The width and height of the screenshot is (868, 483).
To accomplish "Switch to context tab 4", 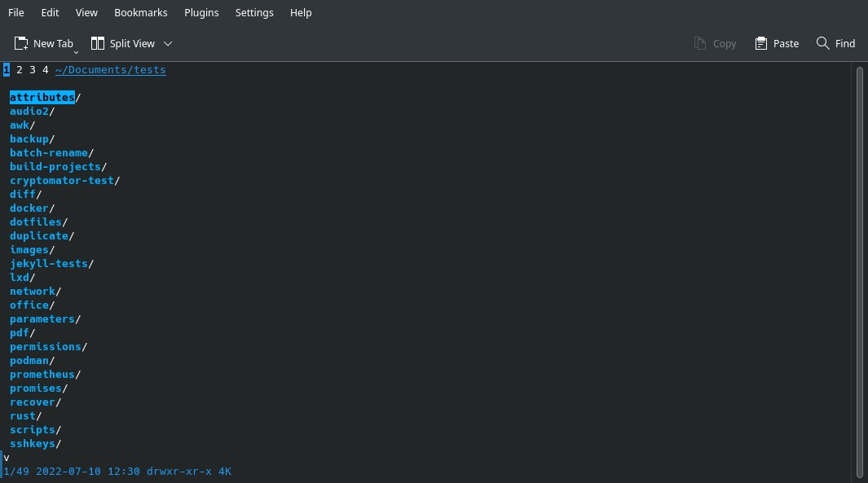I will click(x=46, y=70).
